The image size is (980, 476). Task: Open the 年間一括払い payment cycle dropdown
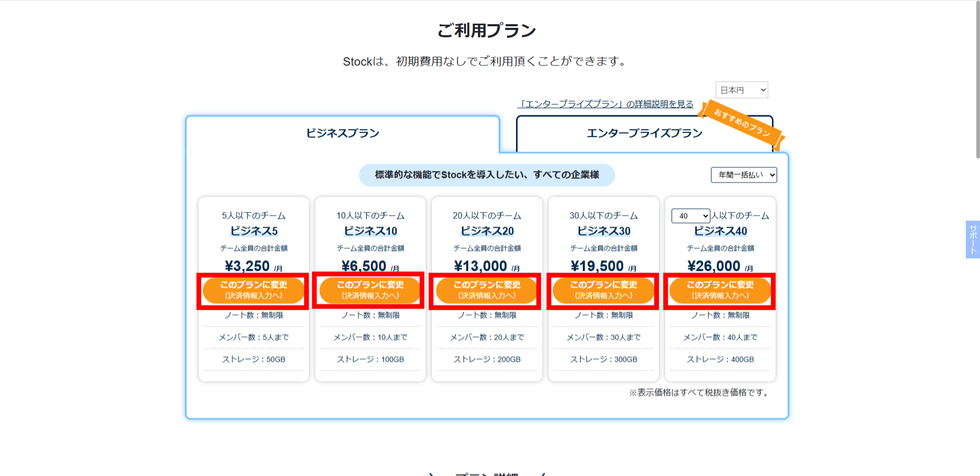(744, 175)
